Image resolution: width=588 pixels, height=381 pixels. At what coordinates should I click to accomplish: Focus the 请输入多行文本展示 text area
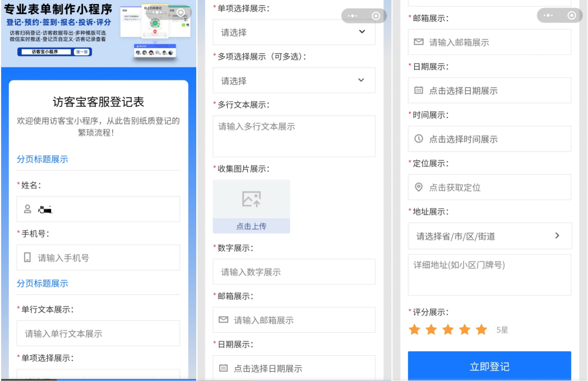tap(293, 136)
